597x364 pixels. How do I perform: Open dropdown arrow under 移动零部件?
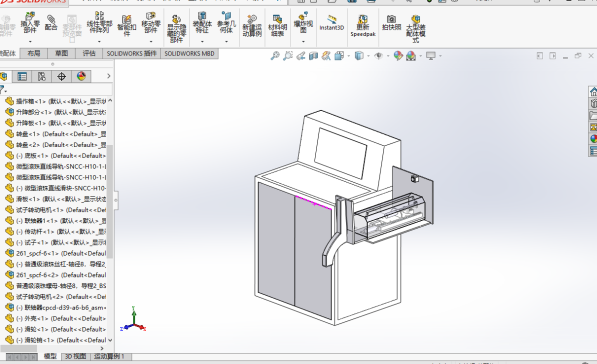tap(151, 41)
